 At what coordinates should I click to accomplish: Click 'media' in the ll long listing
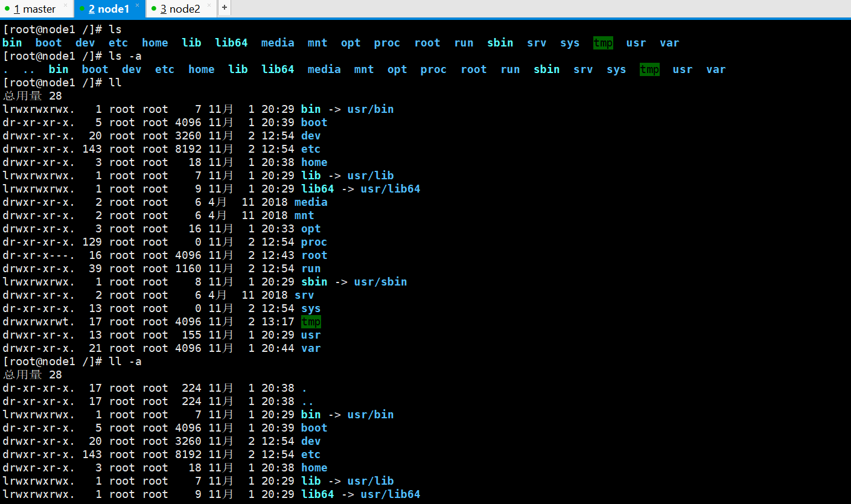[x=311, y=202]
